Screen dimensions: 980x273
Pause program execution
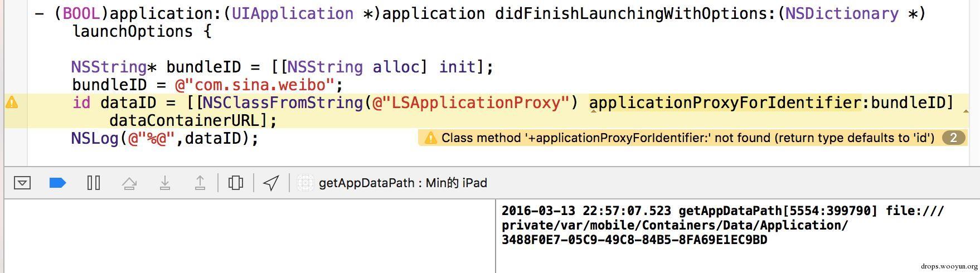[94, 183]
